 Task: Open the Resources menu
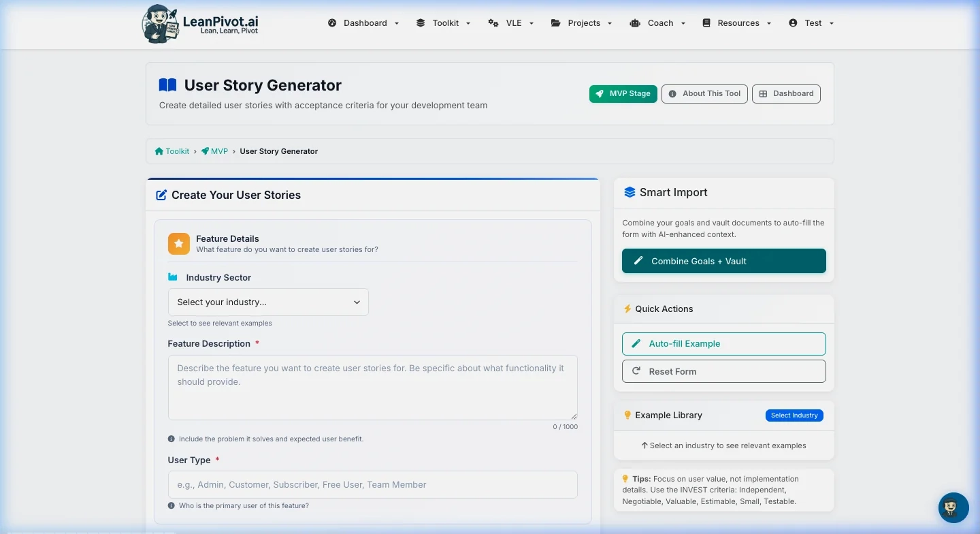click(736, 23)
